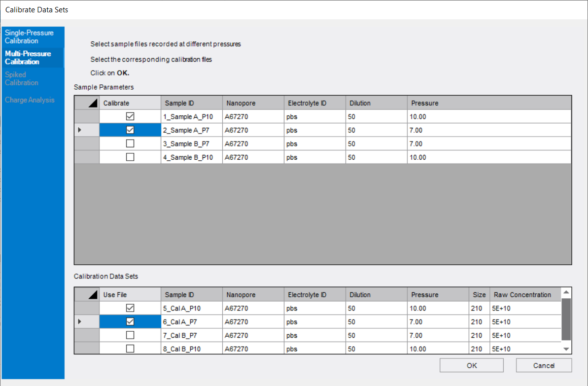Enable Use File for 7_Cal B_P7

pos(130,335)
